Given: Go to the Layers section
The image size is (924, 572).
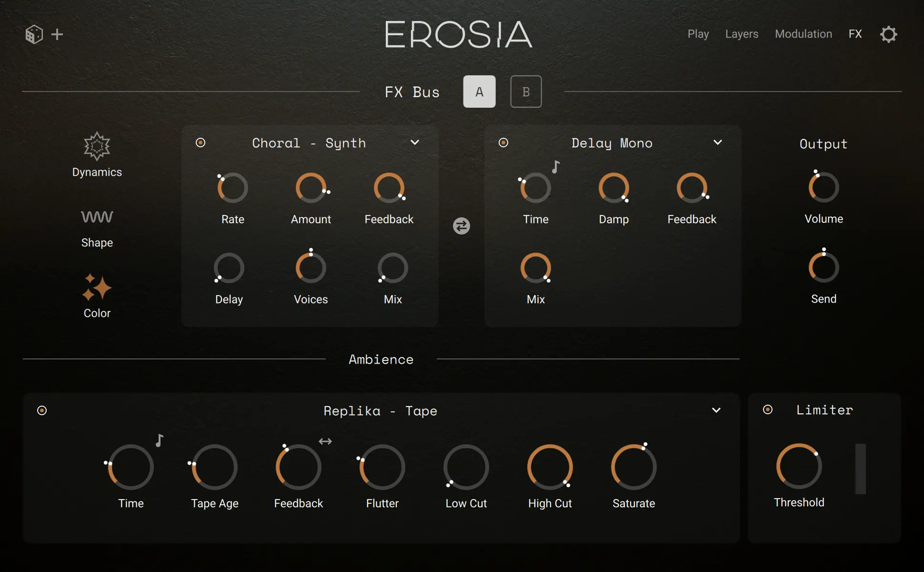Looking at the screenshot, I should [742, 34].
